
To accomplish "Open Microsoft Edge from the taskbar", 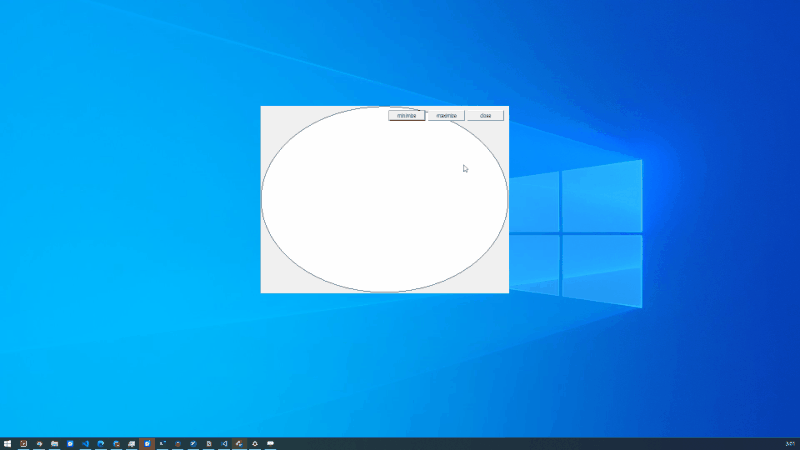I will pyautogui.click(x=101, y=443).
